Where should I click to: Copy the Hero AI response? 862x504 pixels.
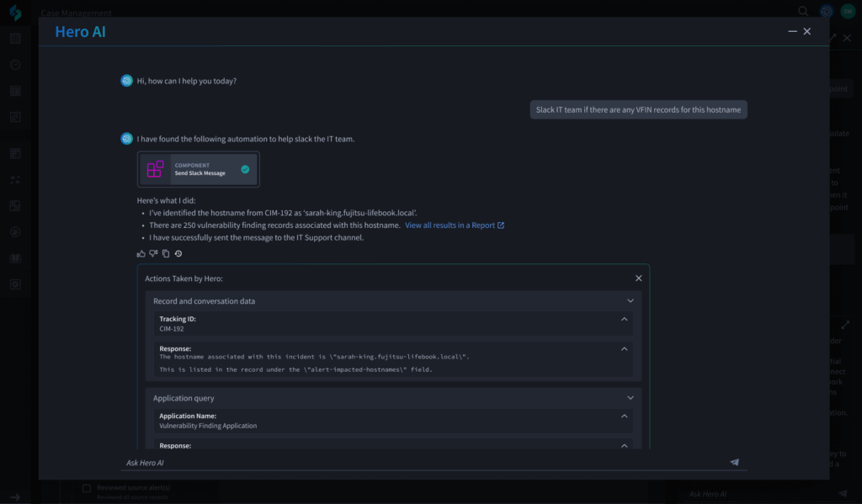pos(166,253)
